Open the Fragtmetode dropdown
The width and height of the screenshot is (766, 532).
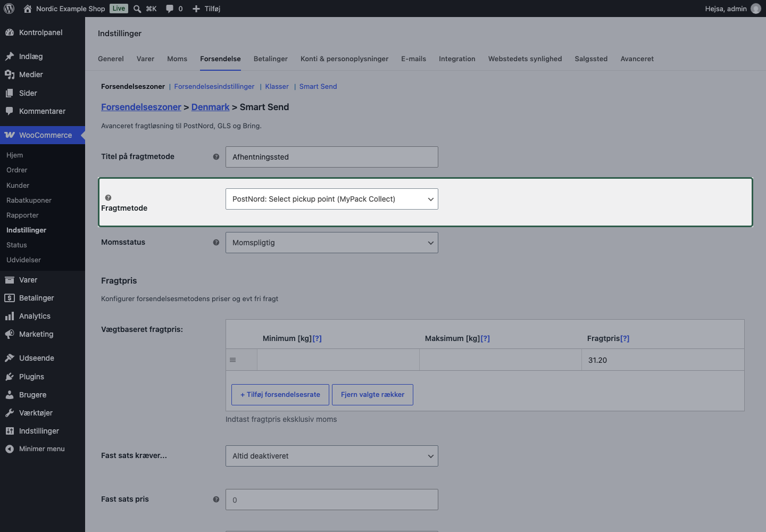332,199
